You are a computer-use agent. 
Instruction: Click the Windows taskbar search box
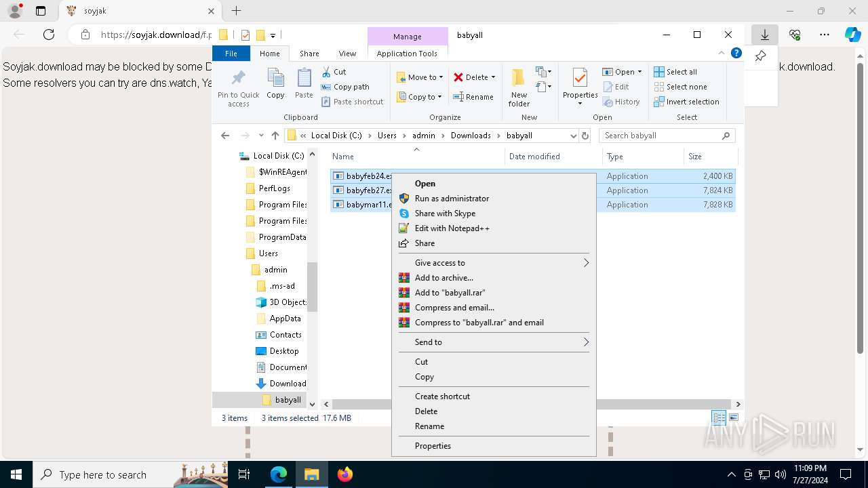click(130, 474)
